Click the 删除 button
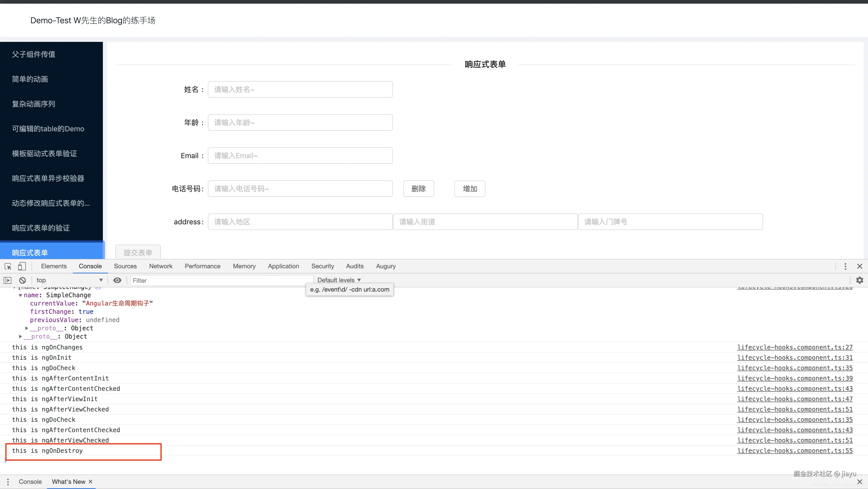This screenshot has width=868, height=489. point(418,189)
